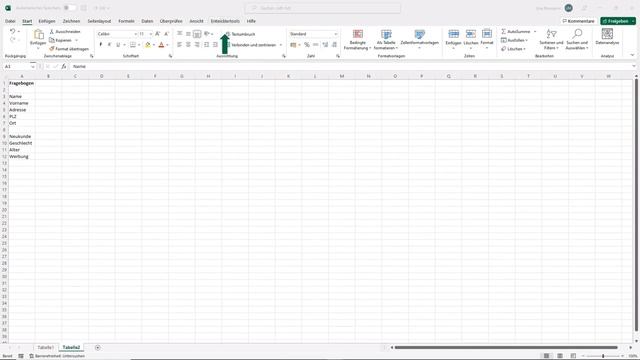Switch to the Formeln ribbon tab
Viewport: 640px width, 360px height.
point(126,21)
